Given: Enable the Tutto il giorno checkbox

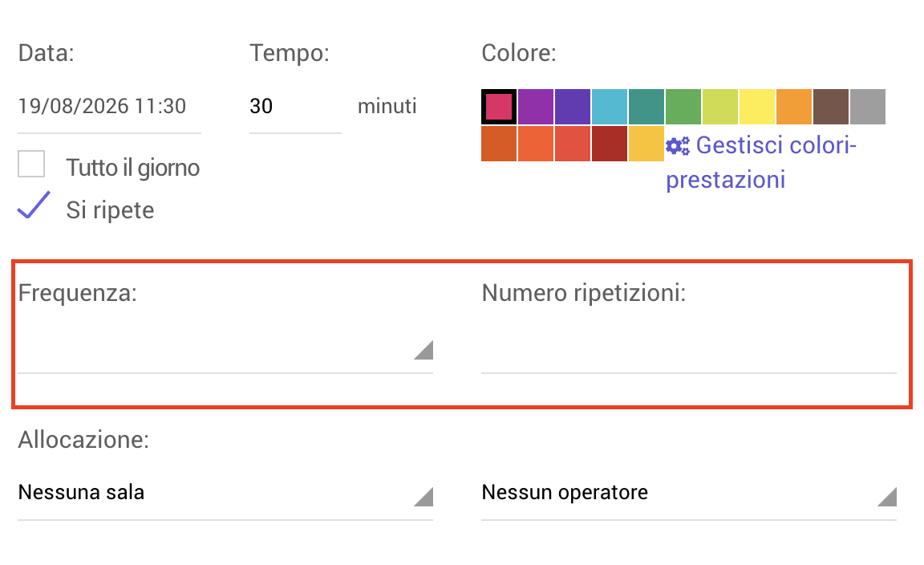Looking at the screenshot, I should click(31, 164).
